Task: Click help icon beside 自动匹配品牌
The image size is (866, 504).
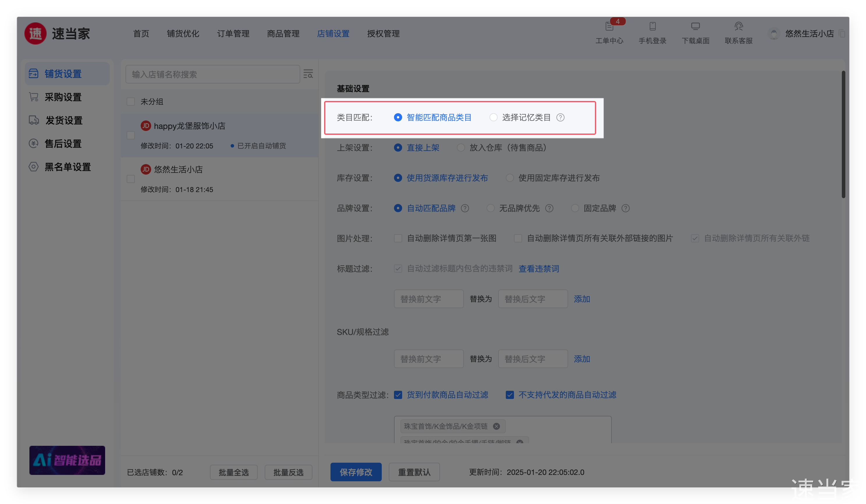Action: [x=465, y=208]
